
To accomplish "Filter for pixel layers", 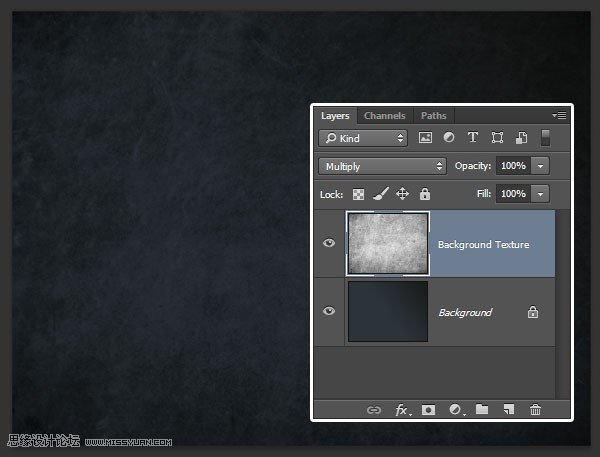I will tap(425, 138).
